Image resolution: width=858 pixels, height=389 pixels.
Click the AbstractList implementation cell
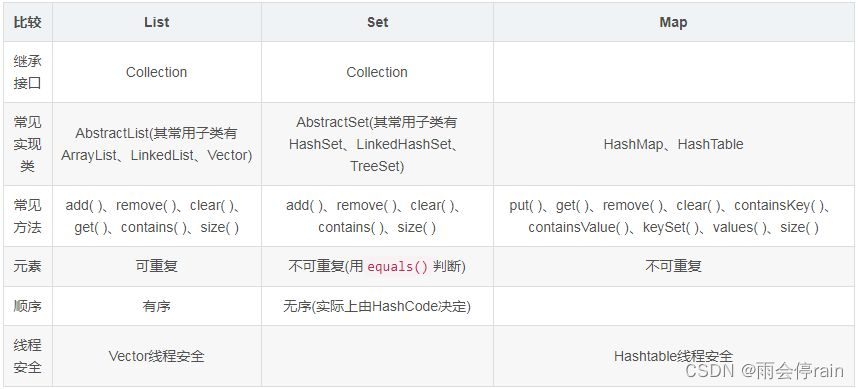tap(156, 144)
